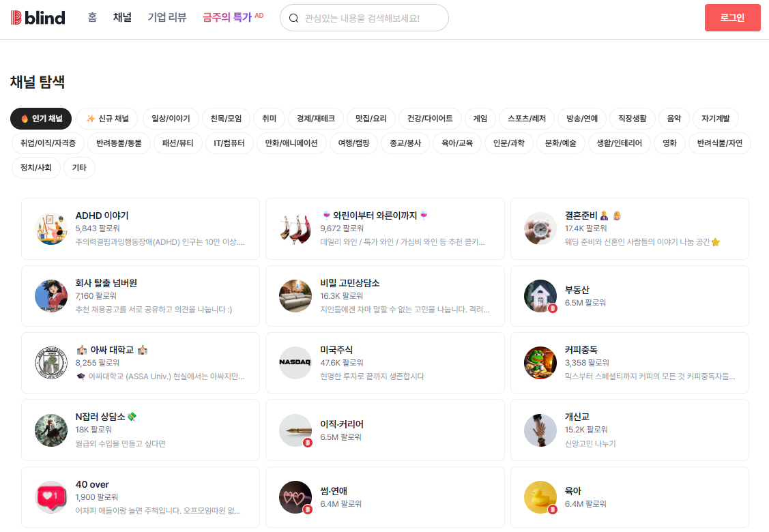Click the yellow duck 육아 channel icon
Screen dimensions: 769x532
pyautogui.click(x=540, y=497)
